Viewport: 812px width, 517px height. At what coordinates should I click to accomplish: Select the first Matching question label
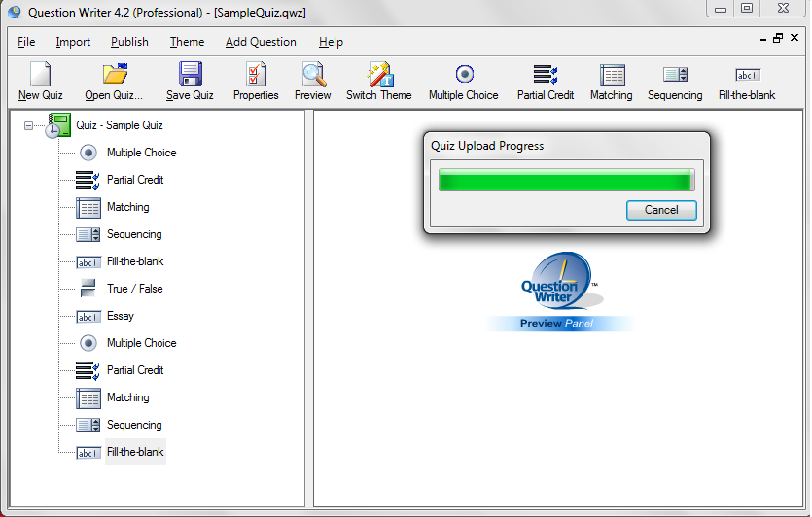pyautogui.click(x=128, y=207)
